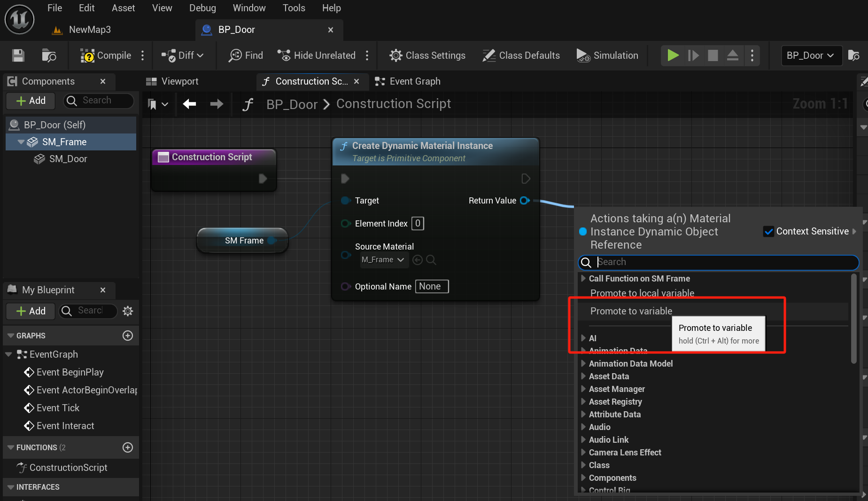Add a new graph in GRAPHS section
The width and height of the screenshot is (868, 501).
pyautogui.click(x=128, y=336)
